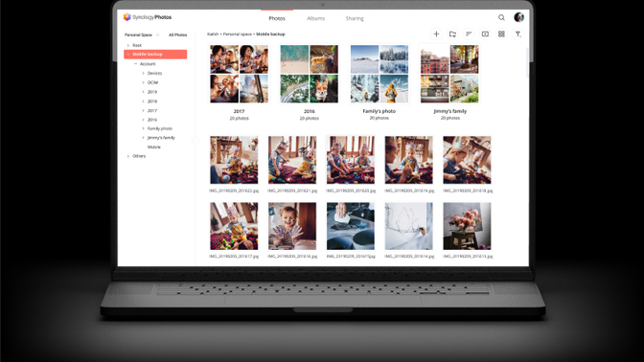
Task: Switch layout with the grid view icon
Action: pos(501,34)
